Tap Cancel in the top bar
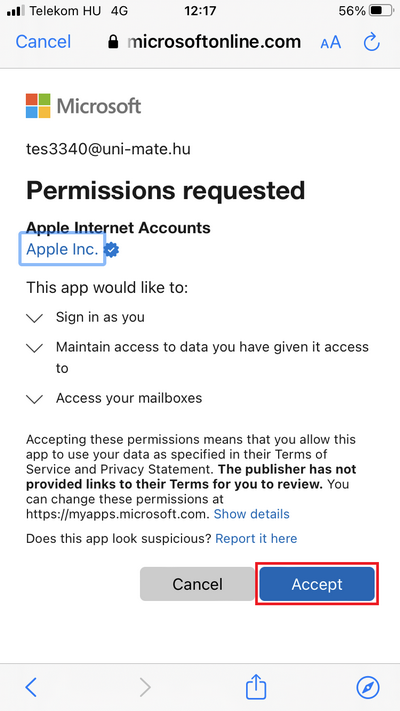The image size is (400, 711). tap(43, 42)
